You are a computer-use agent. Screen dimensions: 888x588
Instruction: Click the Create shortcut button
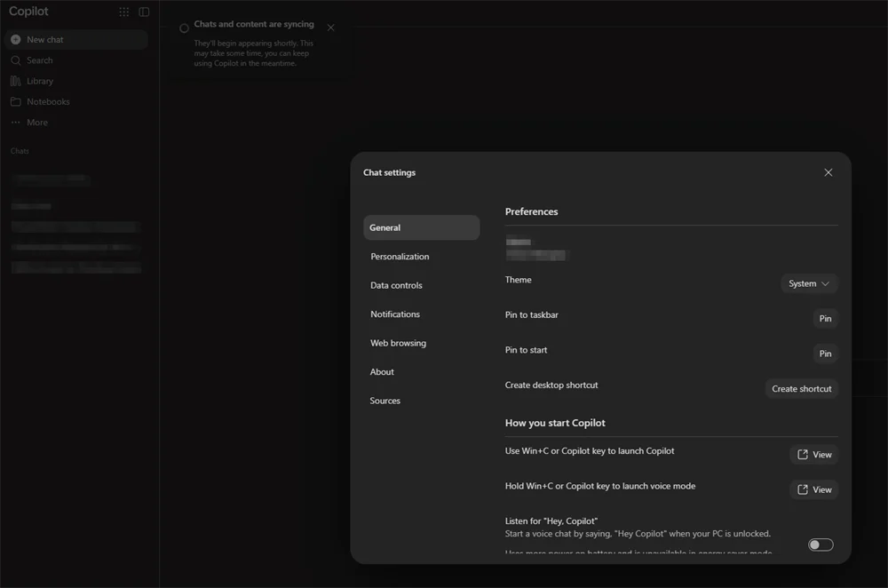801,389
